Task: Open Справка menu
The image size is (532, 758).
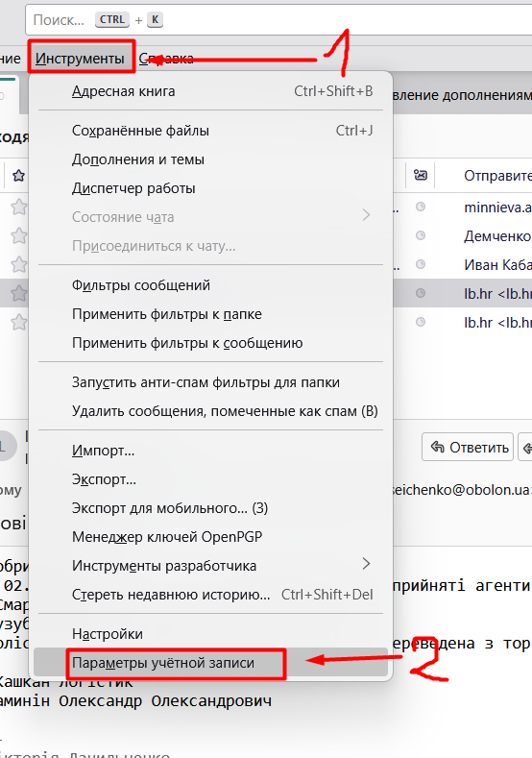Action: pos(166,59)
